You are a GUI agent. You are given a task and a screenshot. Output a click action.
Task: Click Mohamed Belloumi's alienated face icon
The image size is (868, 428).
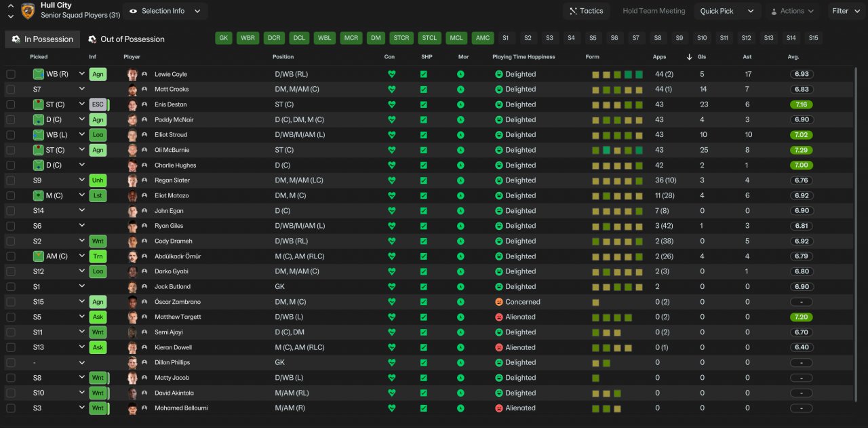(499, 408)
